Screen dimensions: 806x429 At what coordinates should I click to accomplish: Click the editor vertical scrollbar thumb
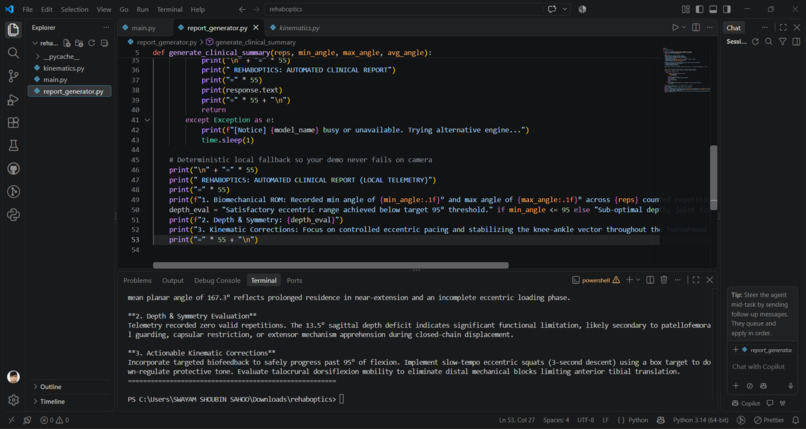pyautogui.click(x=713, y=177)
